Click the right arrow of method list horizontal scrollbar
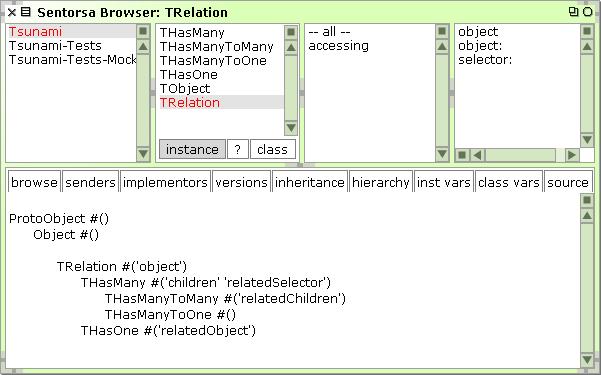 click(572, 155)
